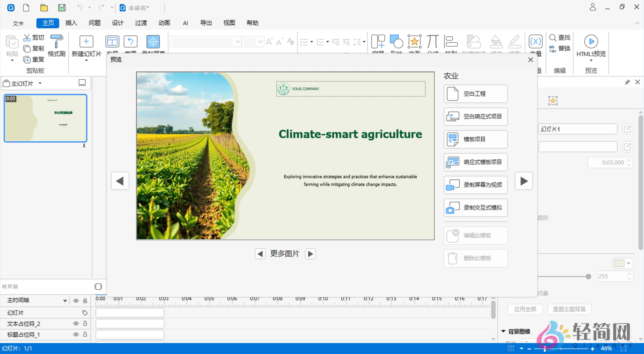The image size is (644, 354).
Task: Collapse the 背景图像 section
Action: coord(503,331)
